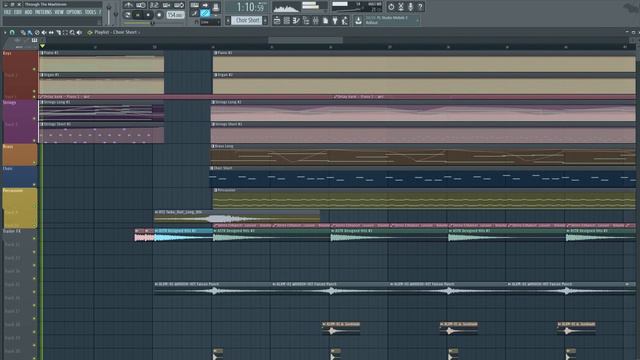This screenshot has width=640, height=360.
Task: Select the playlist Draw pencil tool
Action: point(22,32)
